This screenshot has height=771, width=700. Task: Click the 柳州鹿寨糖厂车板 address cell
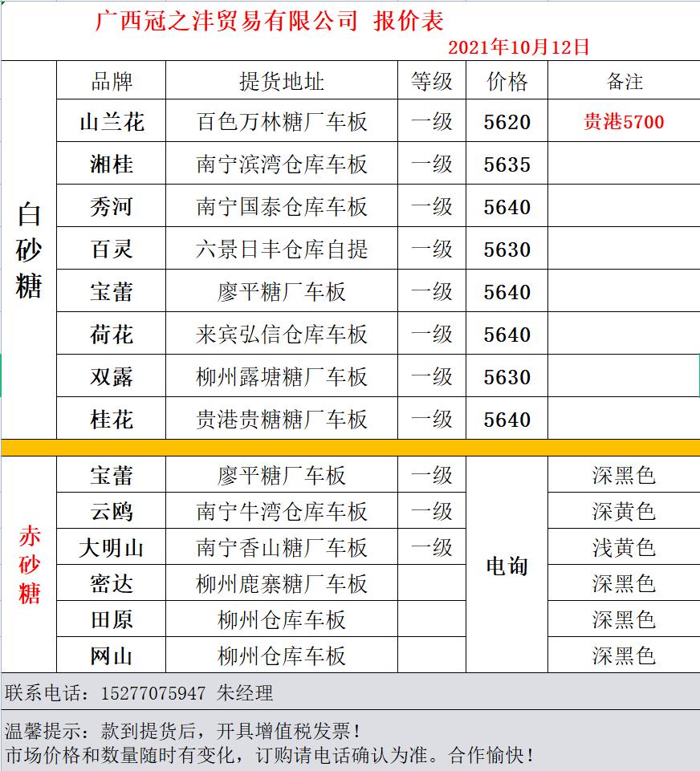click(281, 583)
